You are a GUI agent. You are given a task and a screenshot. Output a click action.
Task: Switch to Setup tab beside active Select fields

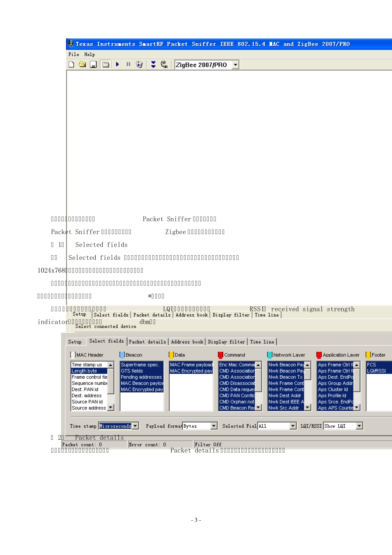coord(75,342)
